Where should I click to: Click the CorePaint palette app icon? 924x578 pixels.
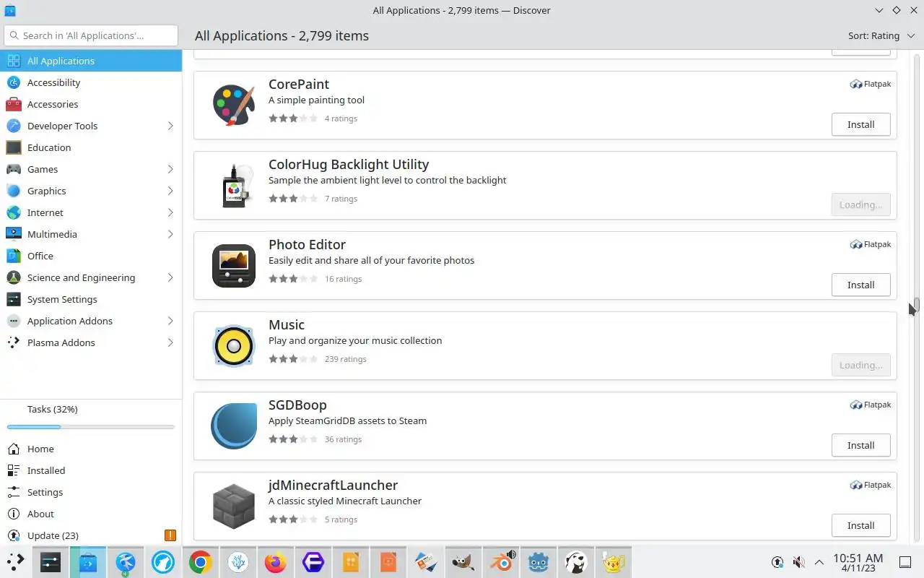click(x=234, y=105)
